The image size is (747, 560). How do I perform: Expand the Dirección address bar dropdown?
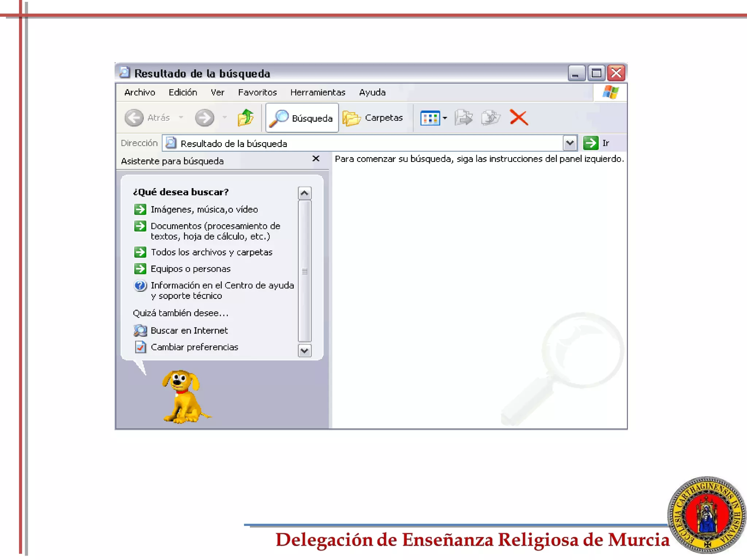570,143
